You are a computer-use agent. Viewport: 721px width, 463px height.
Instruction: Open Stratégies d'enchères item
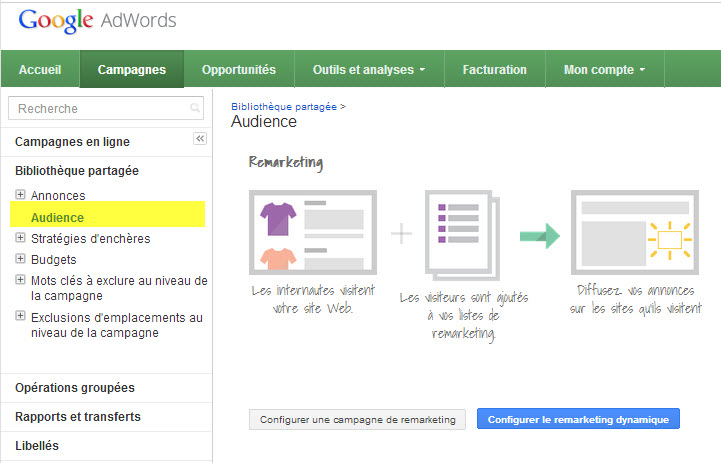coord(91,239)
